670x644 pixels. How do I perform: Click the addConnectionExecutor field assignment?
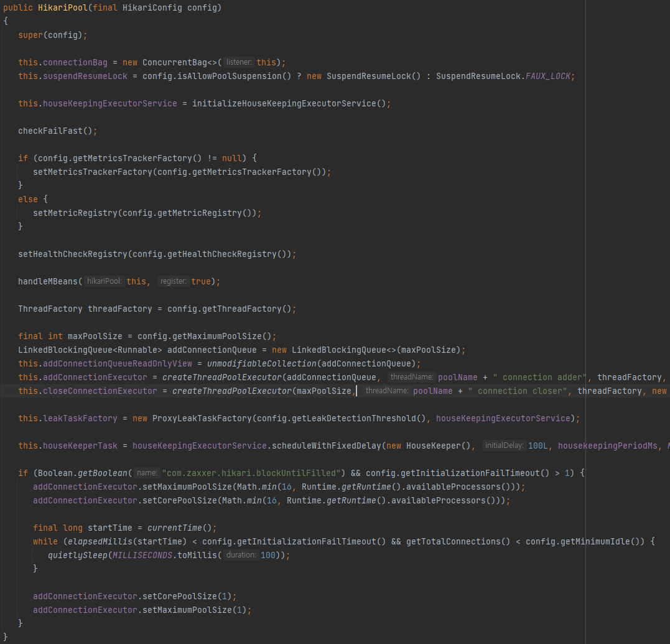point(95,377)
